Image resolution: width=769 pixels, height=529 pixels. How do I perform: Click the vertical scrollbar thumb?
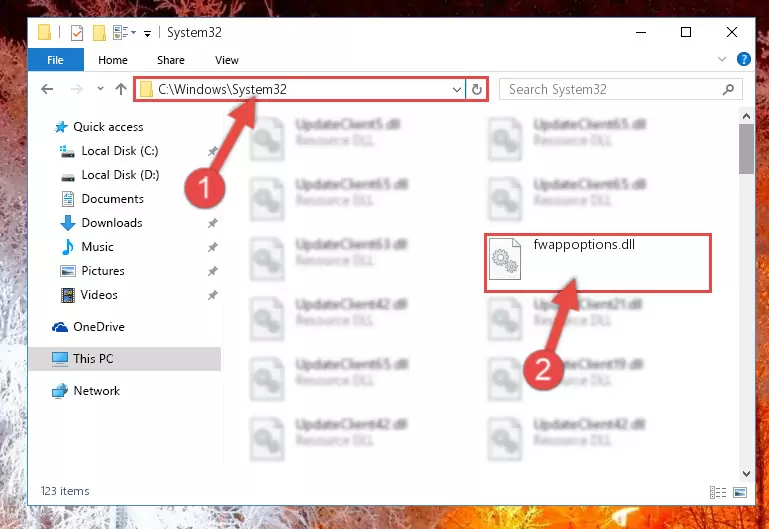click(746, 149)
